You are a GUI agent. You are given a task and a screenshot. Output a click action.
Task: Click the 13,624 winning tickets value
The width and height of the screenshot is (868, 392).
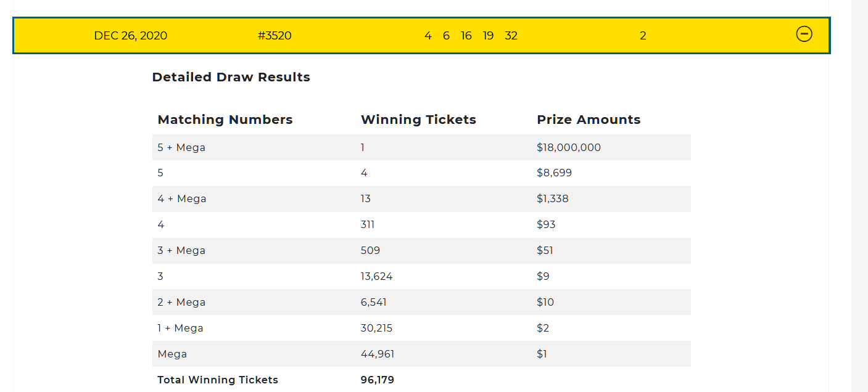click(x=376, y=277)
